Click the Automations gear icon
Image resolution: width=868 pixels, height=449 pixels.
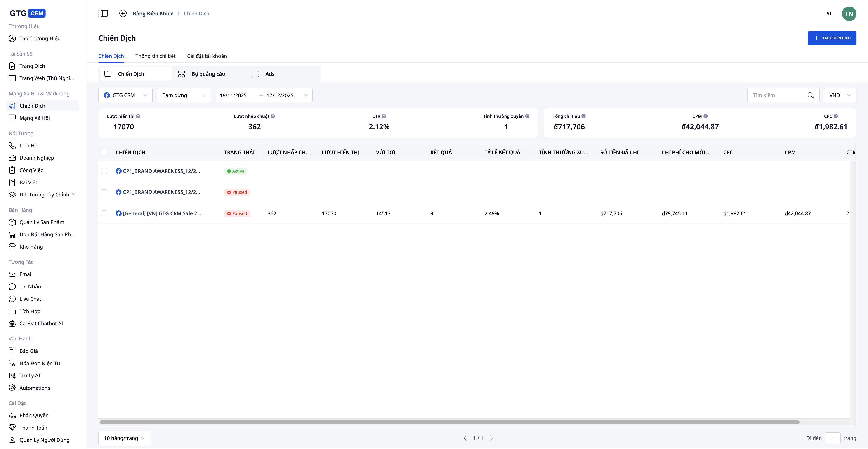coord(12,388)
